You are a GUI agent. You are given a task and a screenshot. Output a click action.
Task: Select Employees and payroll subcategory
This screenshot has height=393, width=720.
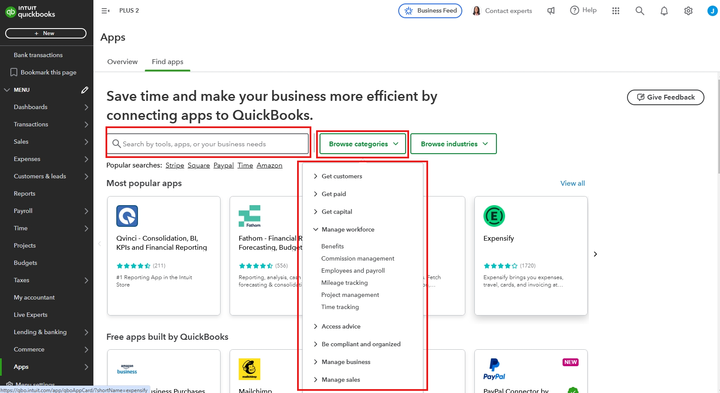pos(353,271)
